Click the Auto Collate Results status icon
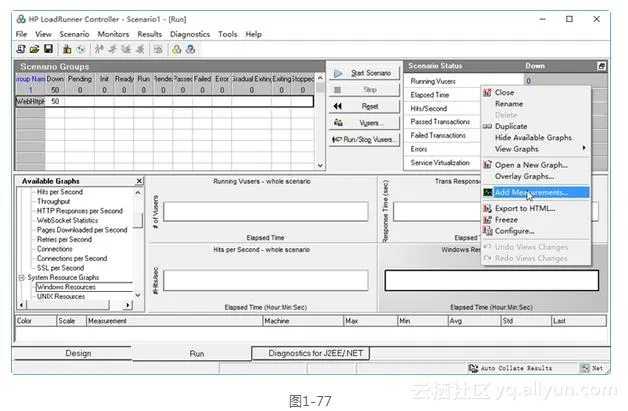628x411 pixels. click(x=473, y=368)
